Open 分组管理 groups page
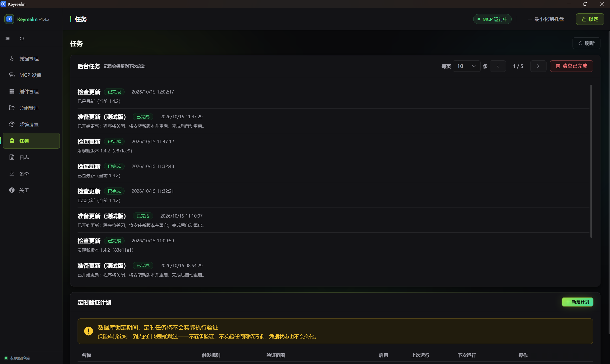Image resolution: width=610 pixels, height=364 pixels. (x=32, y=108)
